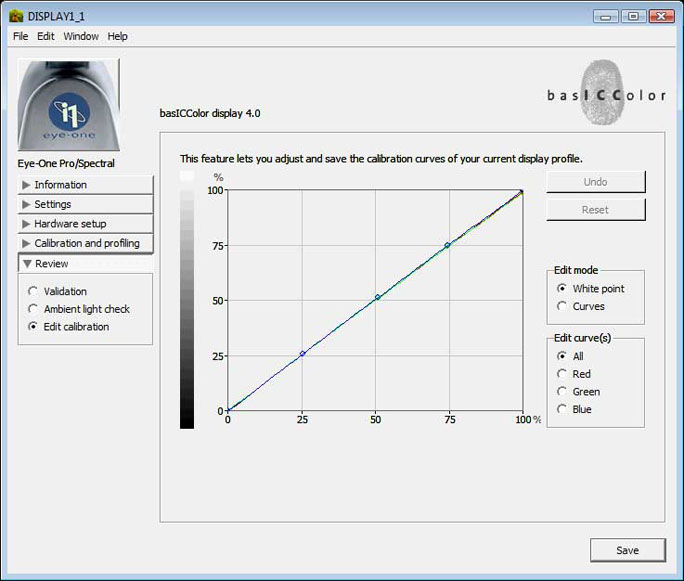
Task: Open the Window menu
Action: pos(81,36)
